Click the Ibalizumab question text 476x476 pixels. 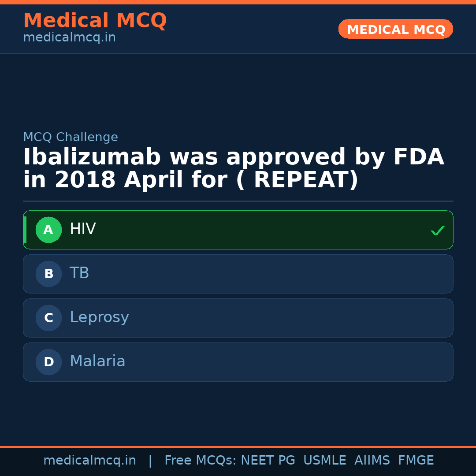[x=234, y=169]
